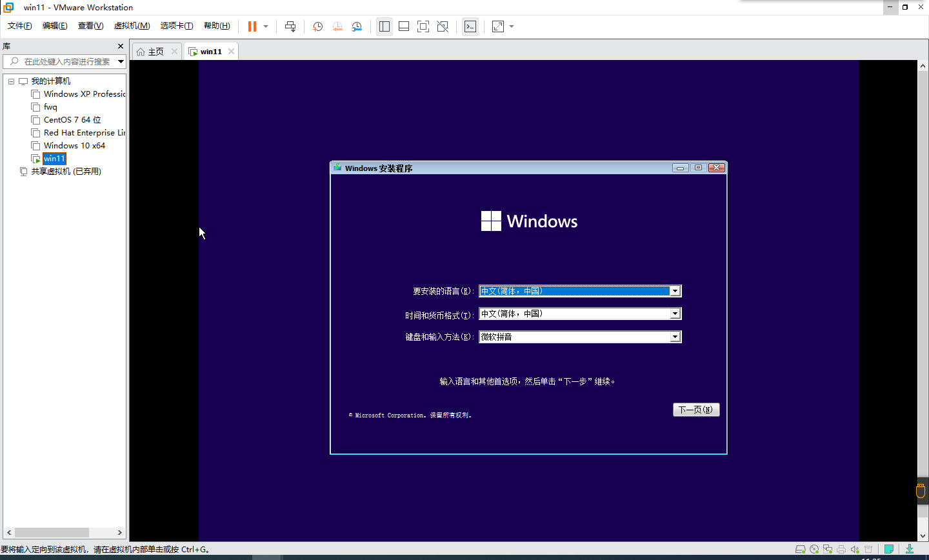929x560 pixels.
Task: Minimize the Windows 安装程序 dialog
Action: coord(680,168)
